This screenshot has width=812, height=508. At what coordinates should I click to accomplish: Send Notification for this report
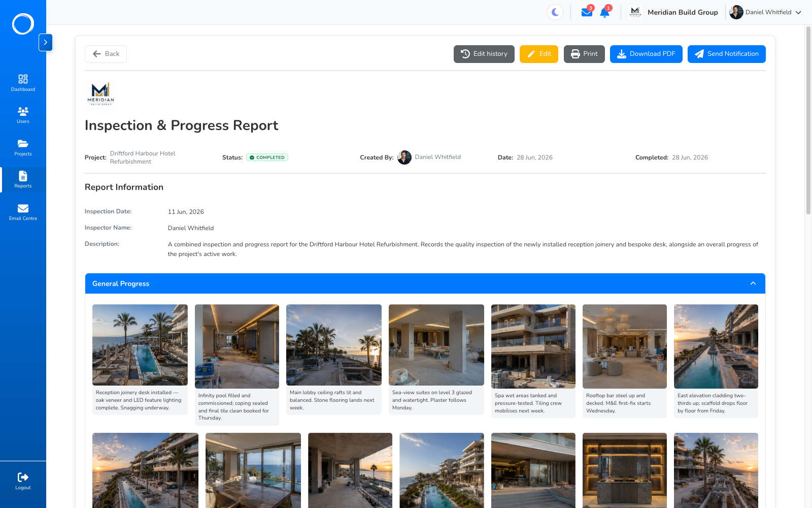click(727, 54)
